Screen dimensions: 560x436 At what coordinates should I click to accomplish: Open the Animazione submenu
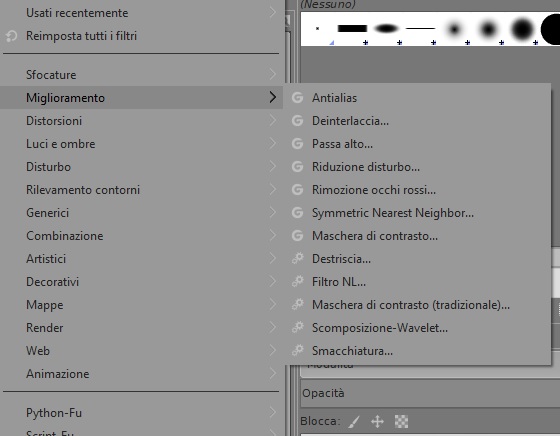tap(141, 374)
